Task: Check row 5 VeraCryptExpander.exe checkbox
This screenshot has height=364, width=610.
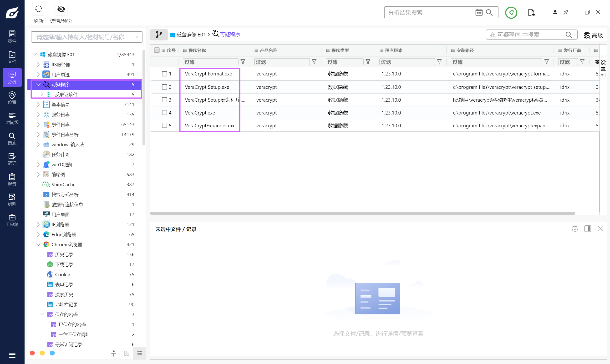Action: [164, 125]
